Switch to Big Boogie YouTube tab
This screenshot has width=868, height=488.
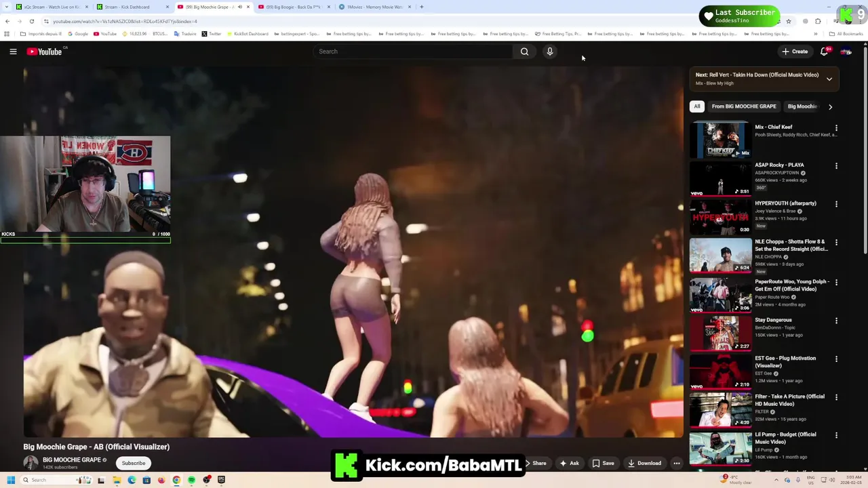[x=293, y=7]
